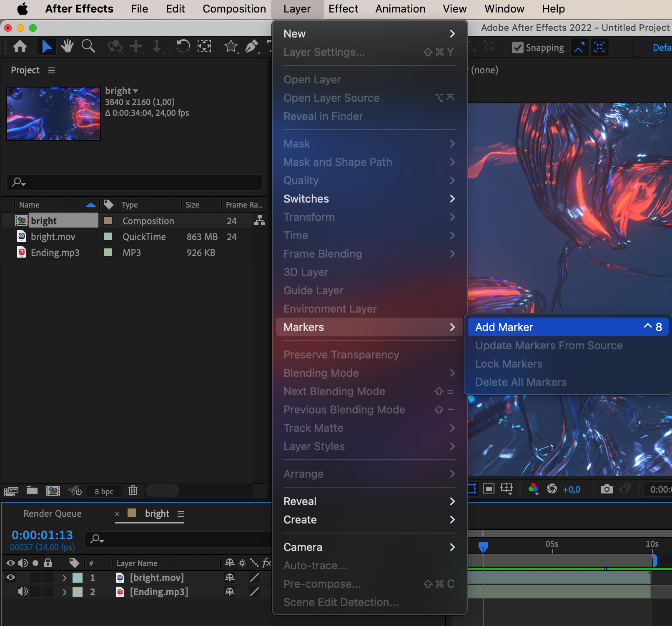The height and width of the screenshot is (626, 672).
Task: Mute the Ending.mp3 layer audio
Action: (x=23, y=591)
